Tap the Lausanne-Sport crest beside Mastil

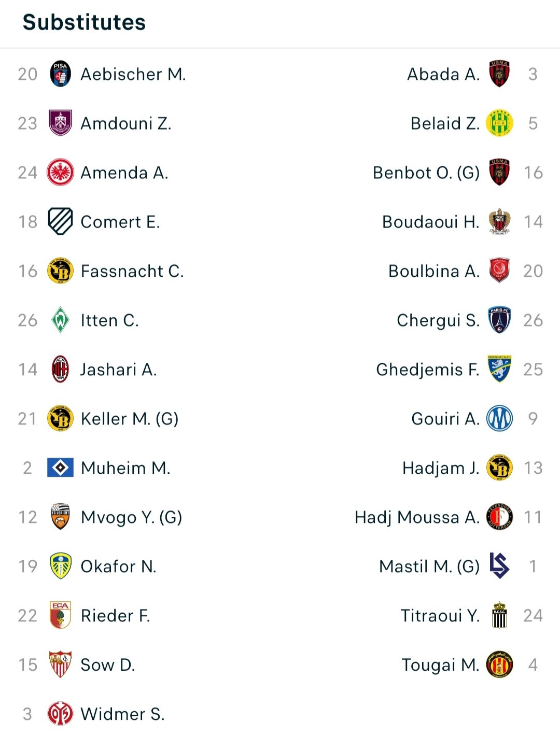pos(499,566)
